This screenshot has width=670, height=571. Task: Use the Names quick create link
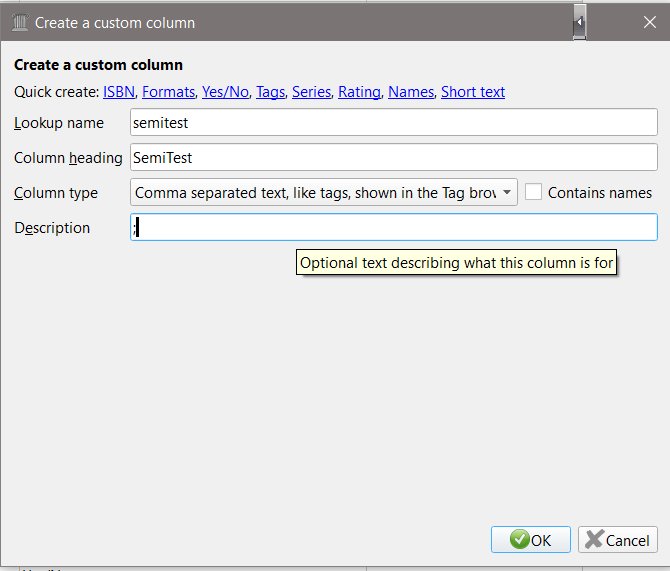pos(410,92)
